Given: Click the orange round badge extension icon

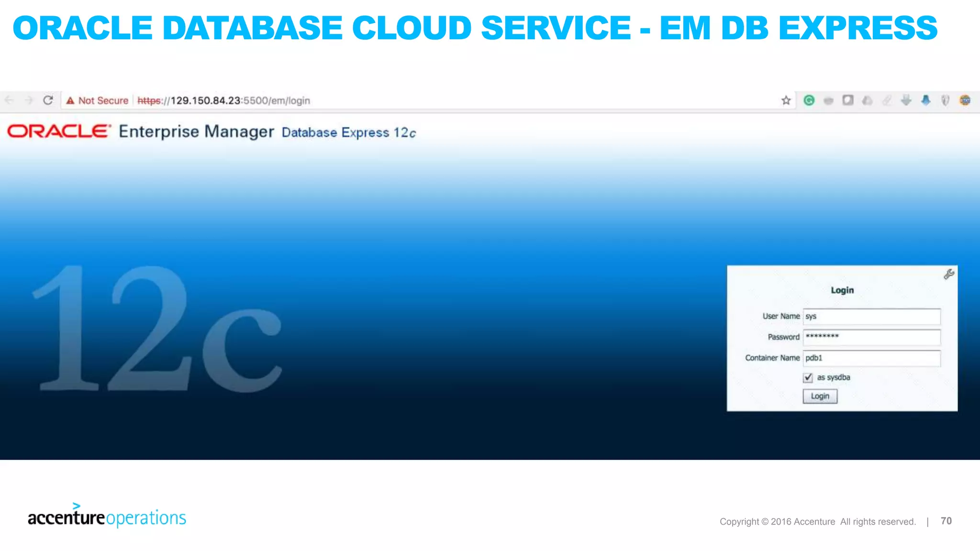Looking at the screenshot, I should pyautogui.click(x=965, y=100).
